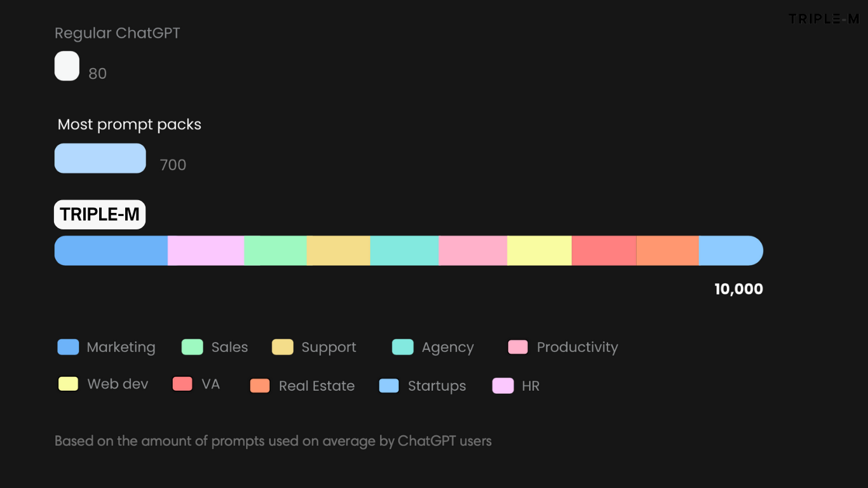Click the pink Productivity legend swatch

(x=518, y=347)
